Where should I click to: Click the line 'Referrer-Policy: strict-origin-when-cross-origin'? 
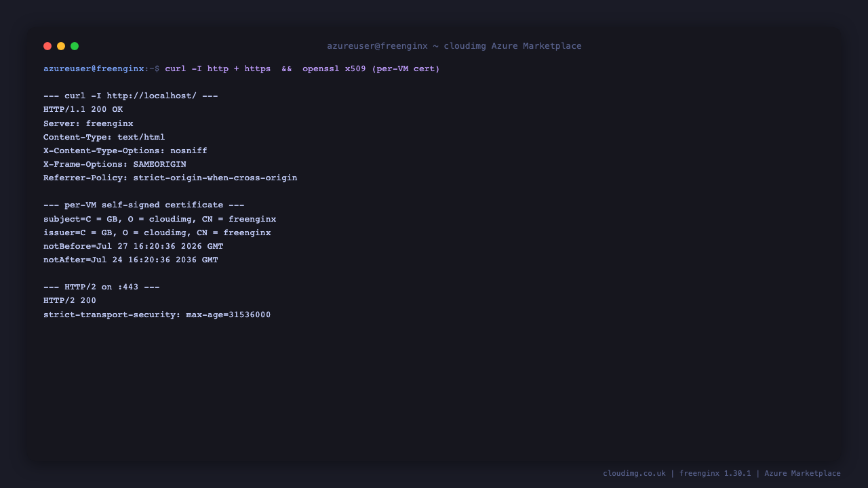pos(170,178)
